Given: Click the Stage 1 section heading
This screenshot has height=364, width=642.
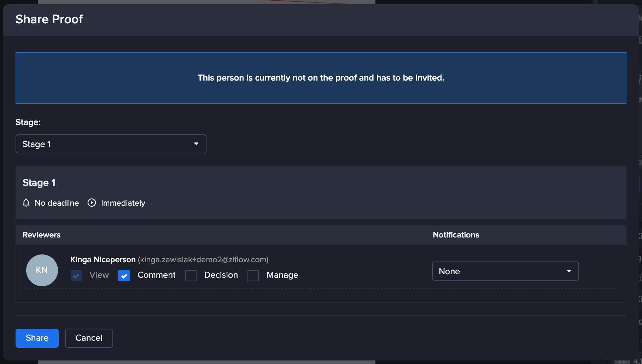Looking at the screenshot, I should point(39,183).
